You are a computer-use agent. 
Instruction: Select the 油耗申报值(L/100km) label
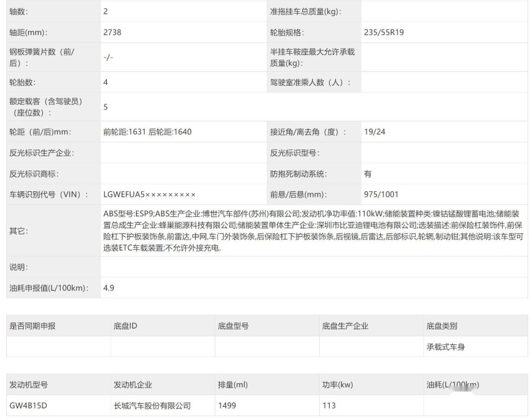click(49, 288)
